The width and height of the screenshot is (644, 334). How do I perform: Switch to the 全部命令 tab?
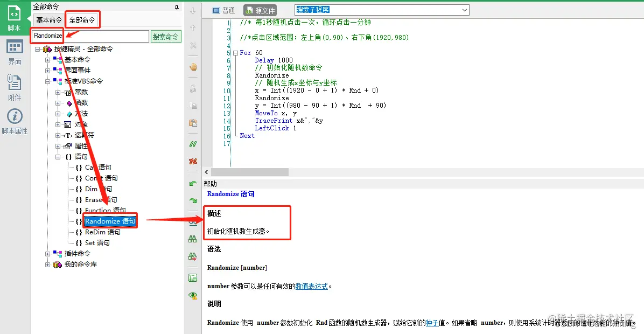pyautogui.click(x=82, y=20)
